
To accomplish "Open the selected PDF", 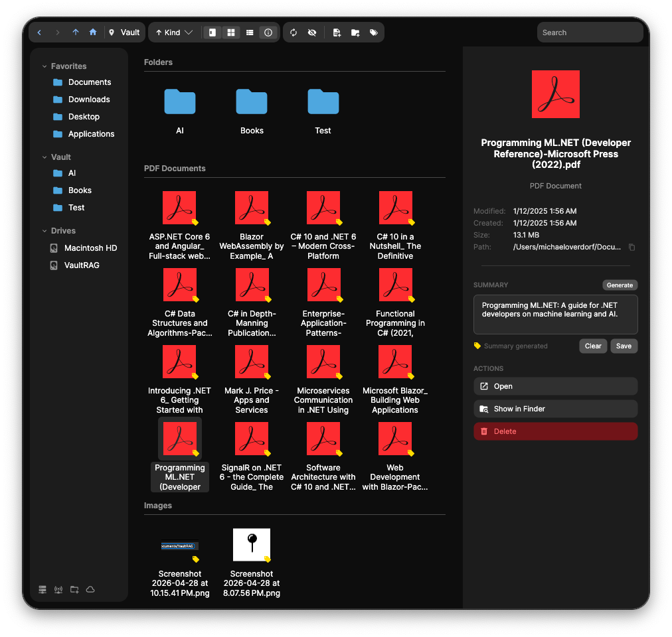I will pyautogui.click(x=555, y=386).
